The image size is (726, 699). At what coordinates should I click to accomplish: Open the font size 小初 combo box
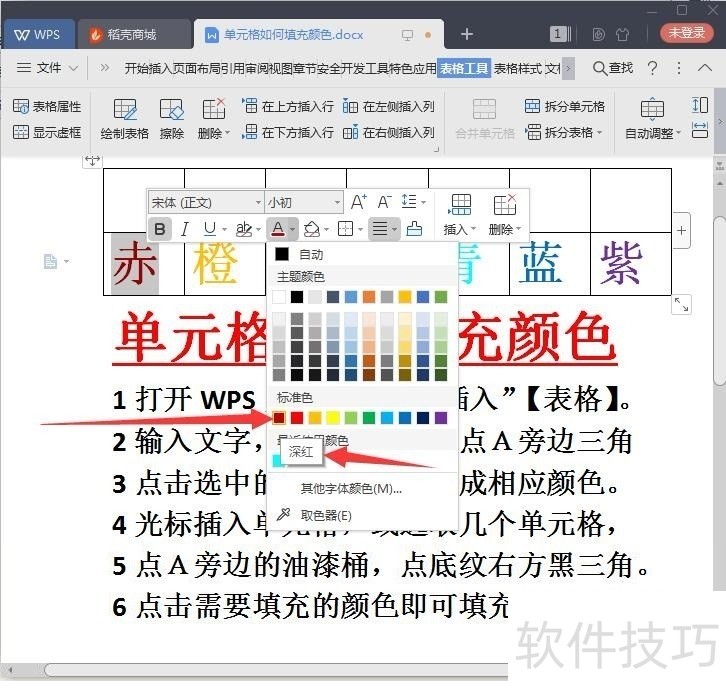(x=304, y=202)
